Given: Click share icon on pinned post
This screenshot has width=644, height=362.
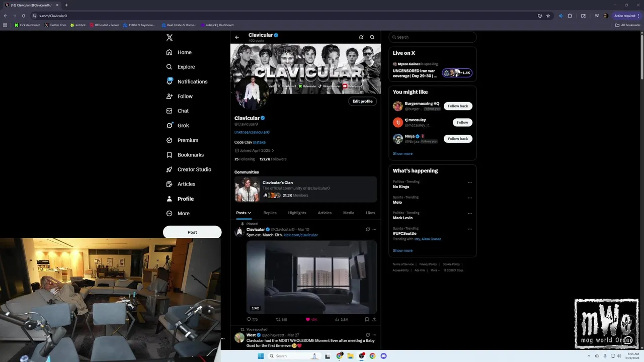Looking at the screenshot, I should tap(374, 319).
